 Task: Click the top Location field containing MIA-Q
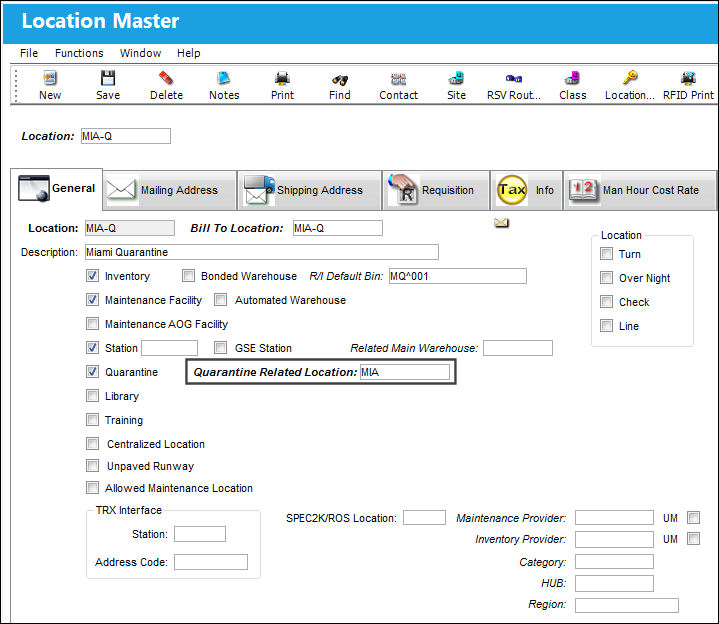[126, 136]
